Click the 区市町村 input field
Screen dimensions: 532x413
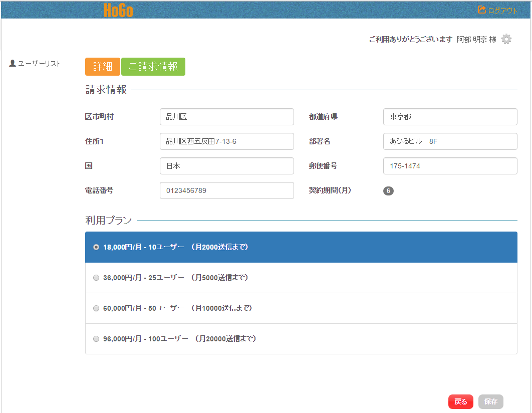coord(226,117)
